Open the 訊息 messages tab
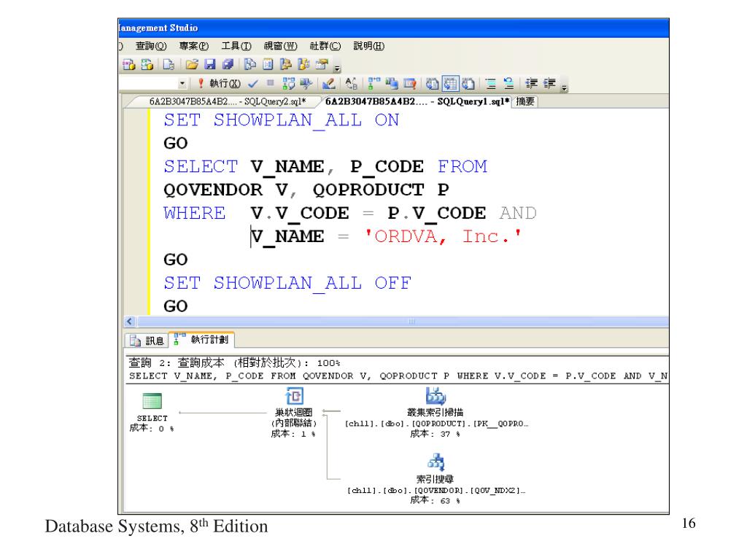 click(147, 341)
